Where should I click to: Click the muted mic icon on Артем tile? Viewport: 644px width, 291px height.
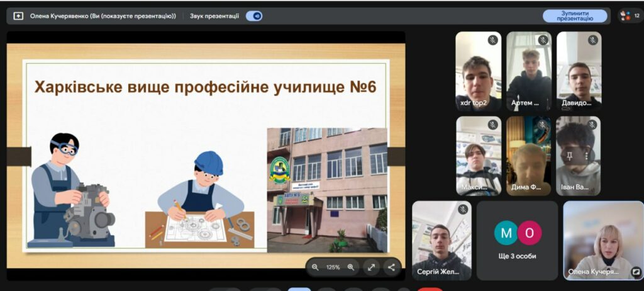543,40
